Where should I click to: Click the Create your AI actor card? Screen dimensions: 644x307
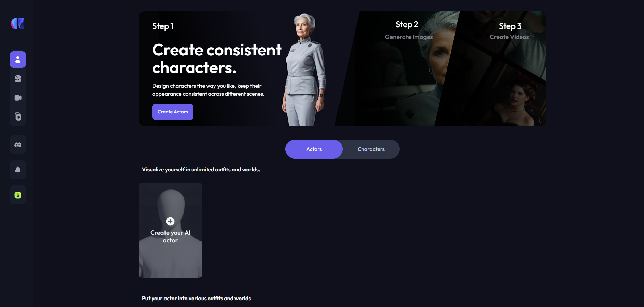tap(170, 230)
